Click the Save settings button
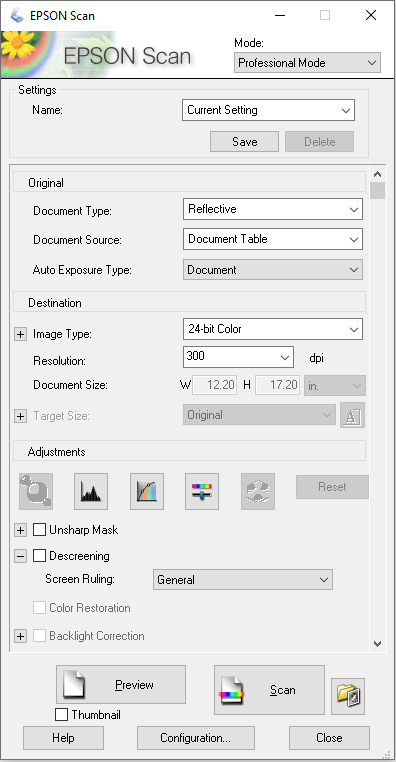396x762 pixels. [244, 141]
